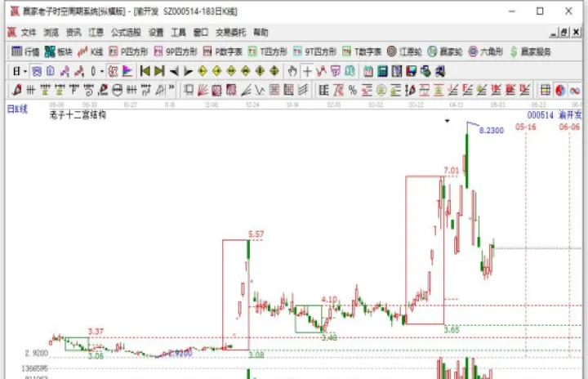Select the ellipse with line tool
Image resolution: width=588 pixels, height=379 pixels.
[118, 90]
